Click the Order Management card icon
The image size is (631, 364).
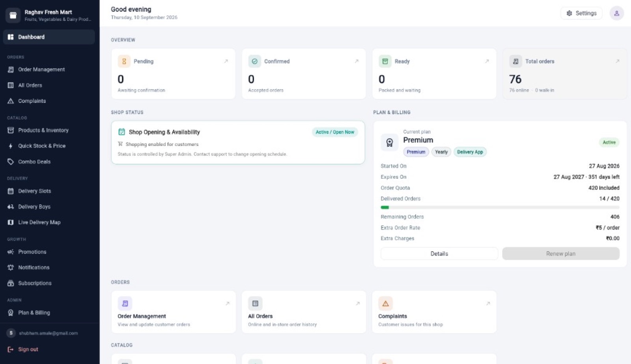pos(125,303)
